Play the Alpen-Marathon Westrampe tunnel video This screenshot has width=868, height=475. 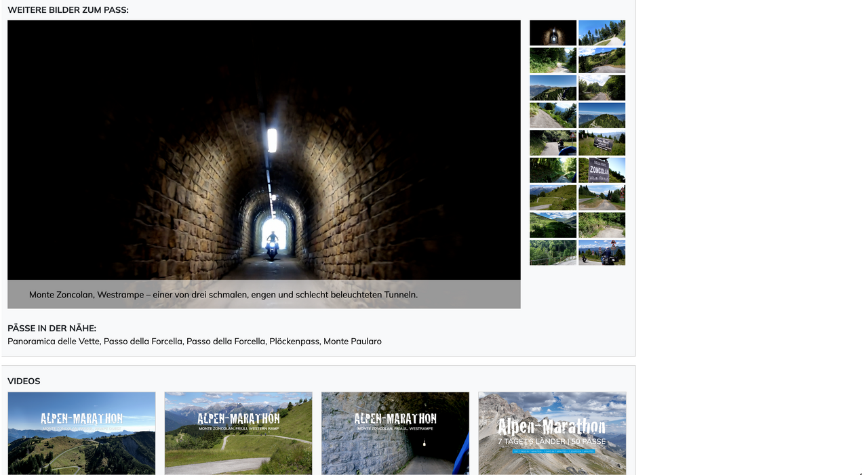point(395,434)
